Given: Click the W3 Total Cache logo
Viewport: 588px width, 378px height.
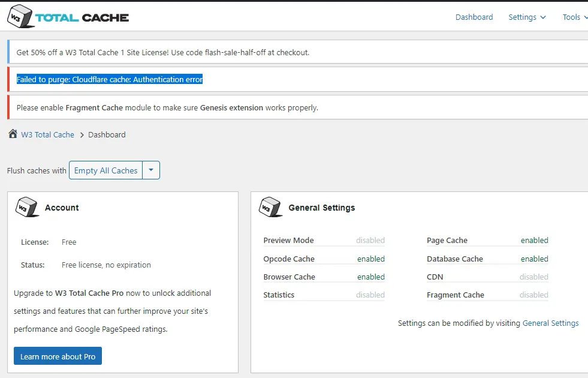Looking at the screenshot, I should pos(68,17).
